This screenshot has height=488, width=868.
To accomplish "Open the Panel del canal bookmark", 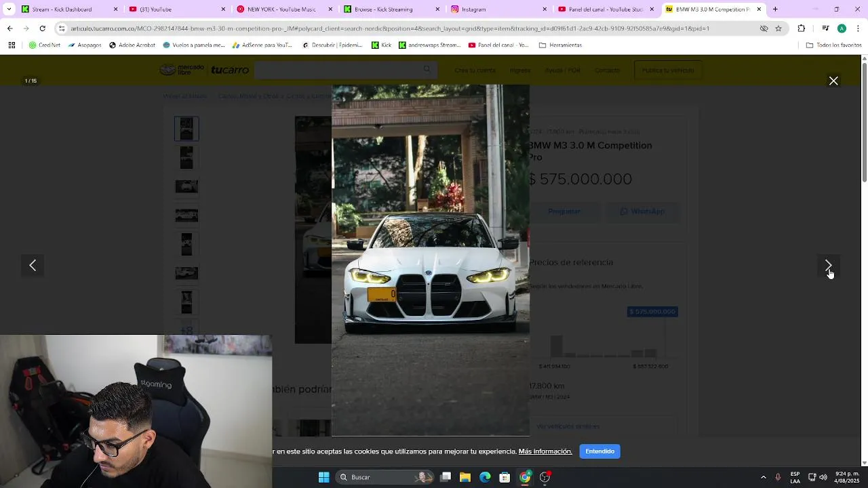I will [498, 45].
